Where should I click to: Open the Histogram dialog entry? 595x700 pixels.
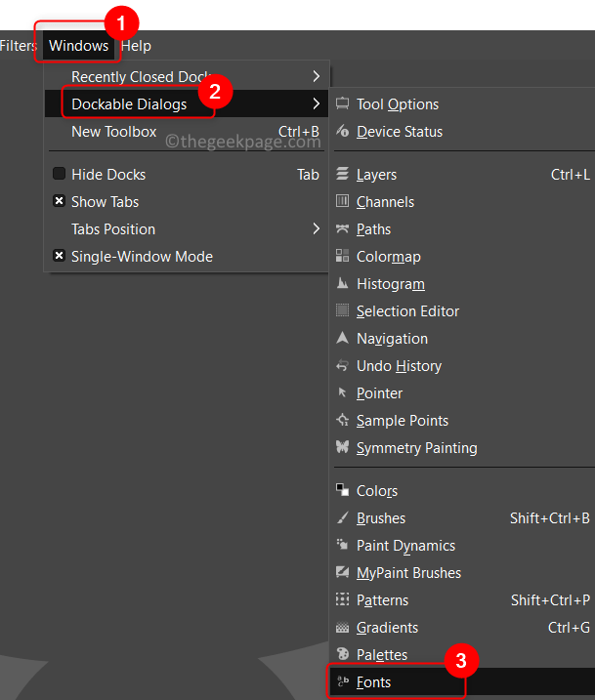tap(463, 283)
